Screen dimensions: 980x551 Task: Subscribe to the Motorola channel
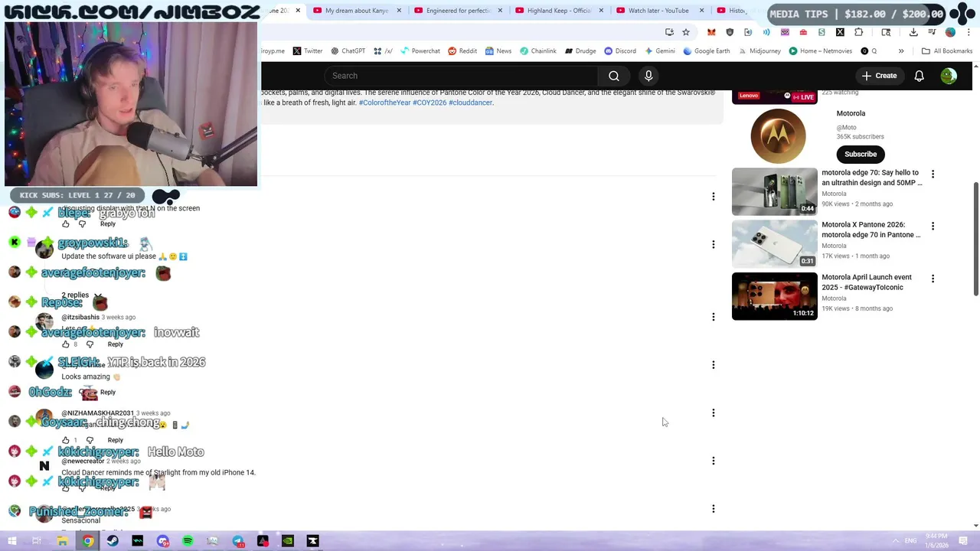861,154
